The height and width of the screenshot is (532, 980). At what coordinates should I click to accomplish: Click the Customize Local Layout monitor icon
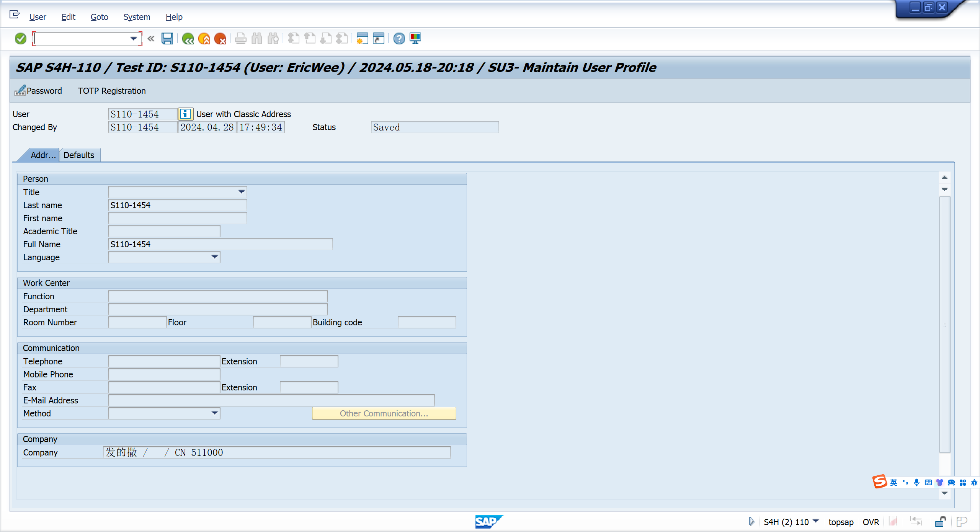[415, 39]
